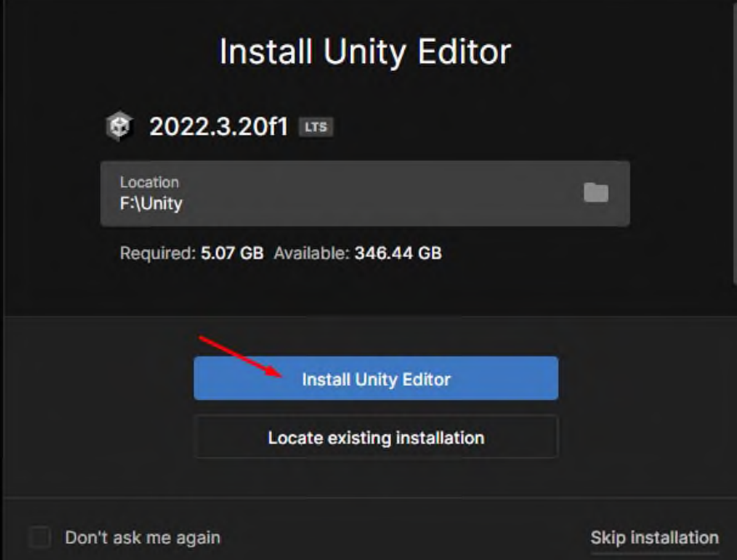
Task: Click empty area of the Location box
Action: (376, 193)
